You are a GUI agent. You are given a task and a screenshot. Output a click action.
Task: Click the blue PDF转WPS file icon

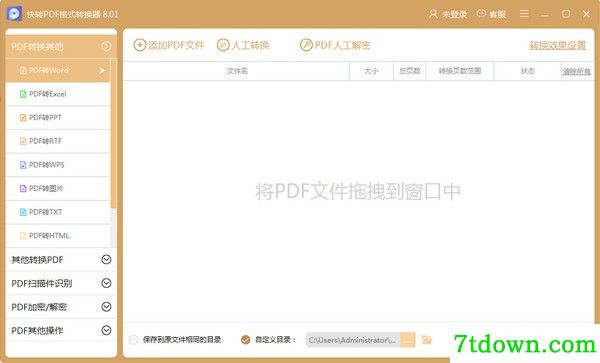23,165
